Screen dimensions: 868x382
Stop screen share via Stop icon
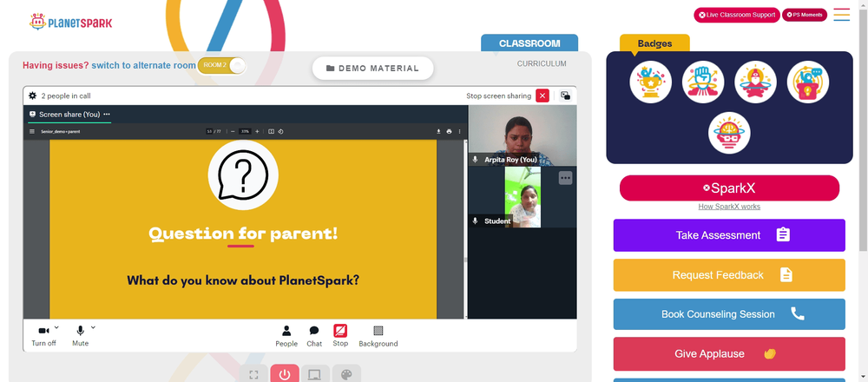[x=340, y=335]
